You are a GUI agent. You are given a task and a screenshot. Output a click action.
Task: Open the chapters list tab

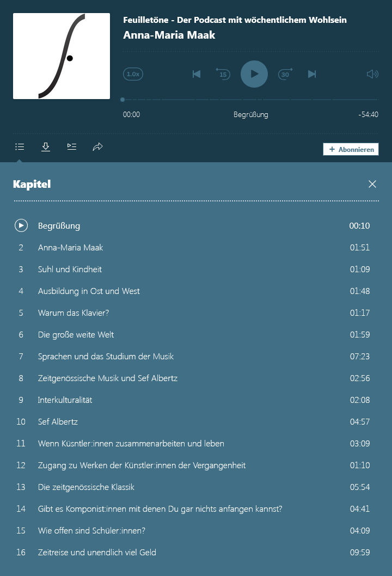[x=20, y=147]
